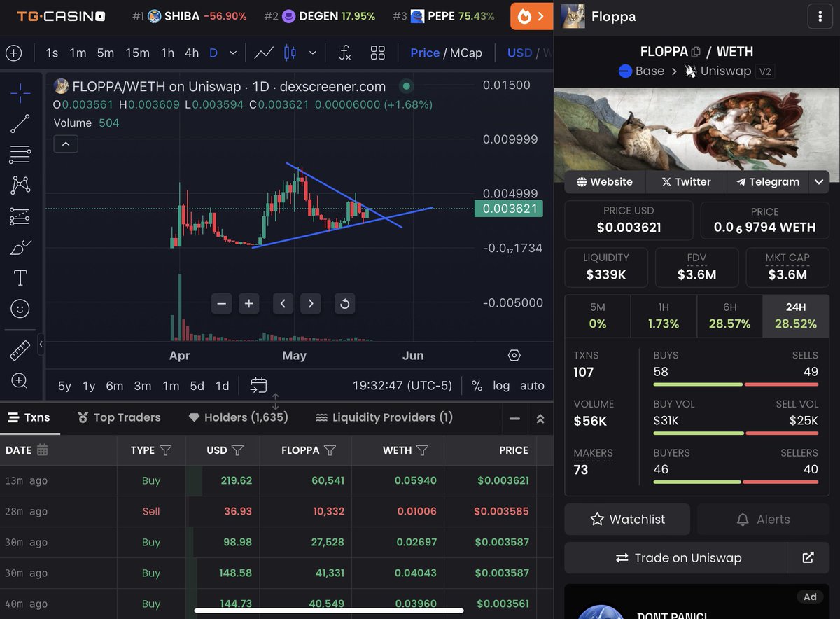
Task: Open the Fibonacci retracement tool
Action: 20,155
